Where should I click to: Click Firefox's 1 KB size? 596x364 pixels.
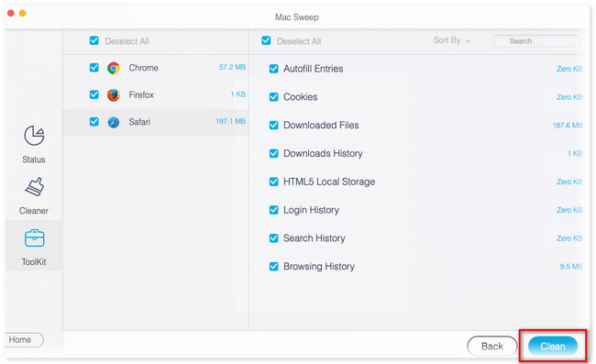pos(238,94)
